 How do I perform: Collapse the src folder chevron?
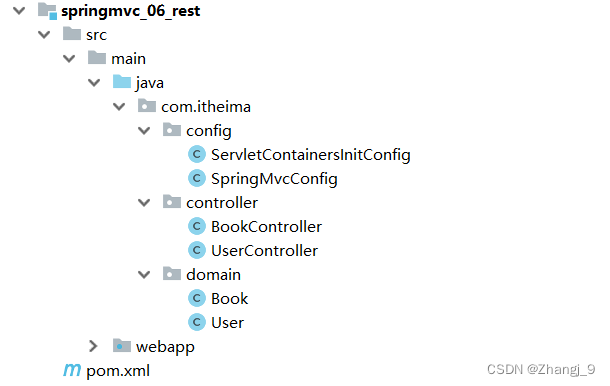(x=44, y=35)
